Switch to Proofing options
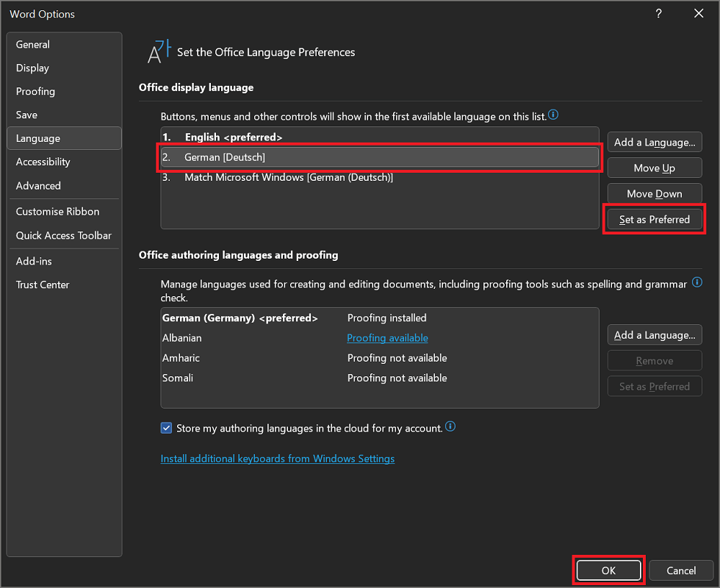The width and height of the screenshot is (720, 588). point(65,91)
